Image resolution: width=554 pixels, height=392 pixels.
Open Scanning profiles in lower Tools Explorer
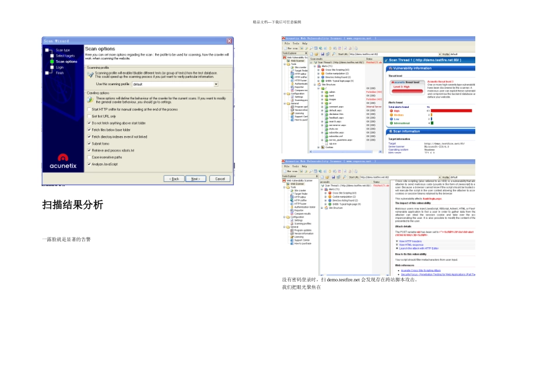pyautogui.click(x=301, y=224)
